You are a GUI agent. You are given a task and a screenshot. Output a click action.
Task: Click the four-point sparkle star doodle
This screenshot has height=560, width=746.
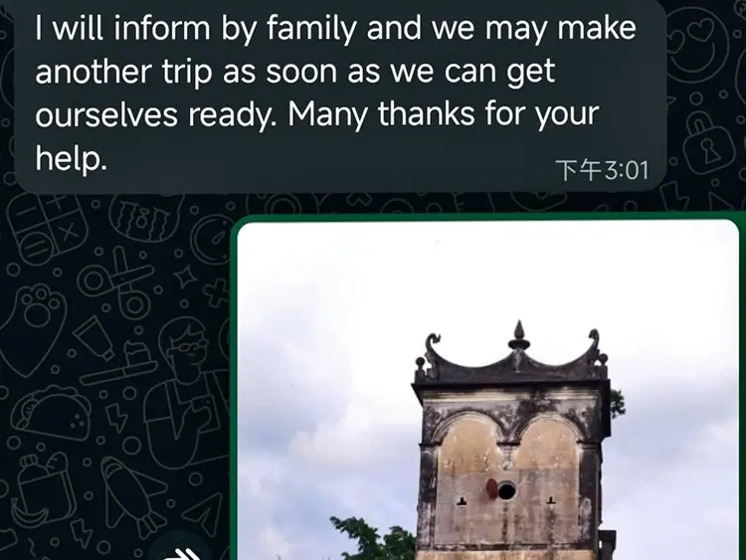coord(186,277)
